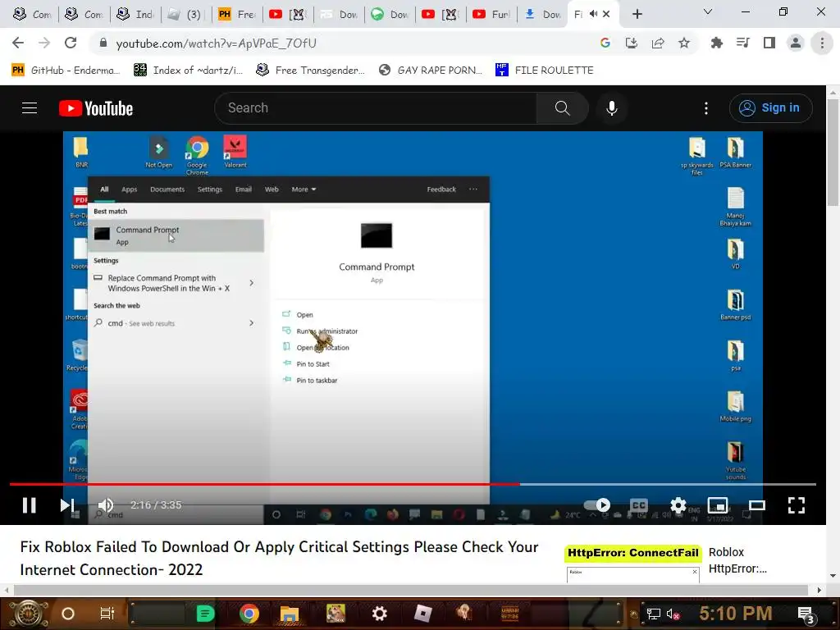Reload the current page
The image size is (840, 630).
(71, 43)
